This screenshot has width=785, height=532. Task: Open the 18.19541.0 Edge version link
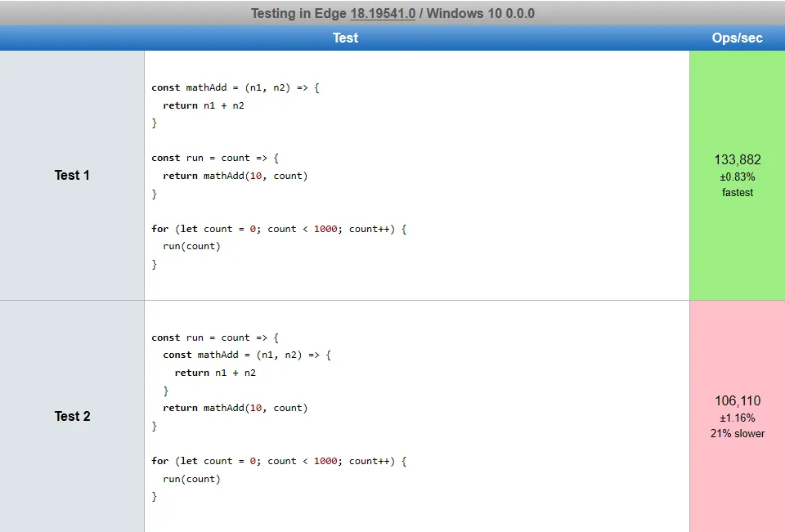(x=383, y=14)
